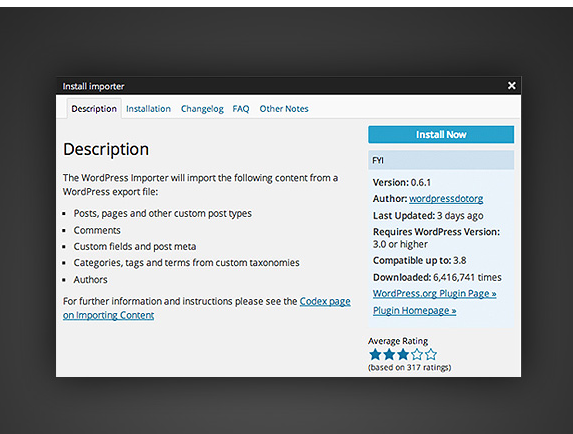View the FAQ tab

[241, 108]
